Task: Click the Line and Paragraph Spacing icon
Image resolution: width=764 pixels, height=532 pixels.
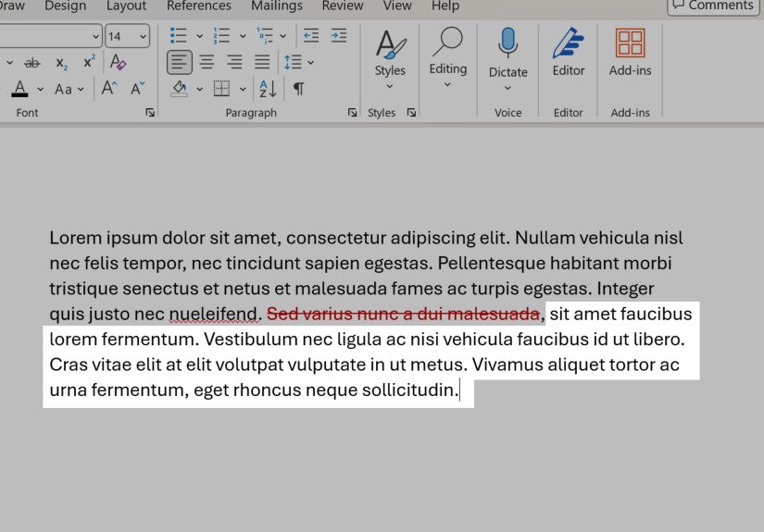Action: pos(293,62)
